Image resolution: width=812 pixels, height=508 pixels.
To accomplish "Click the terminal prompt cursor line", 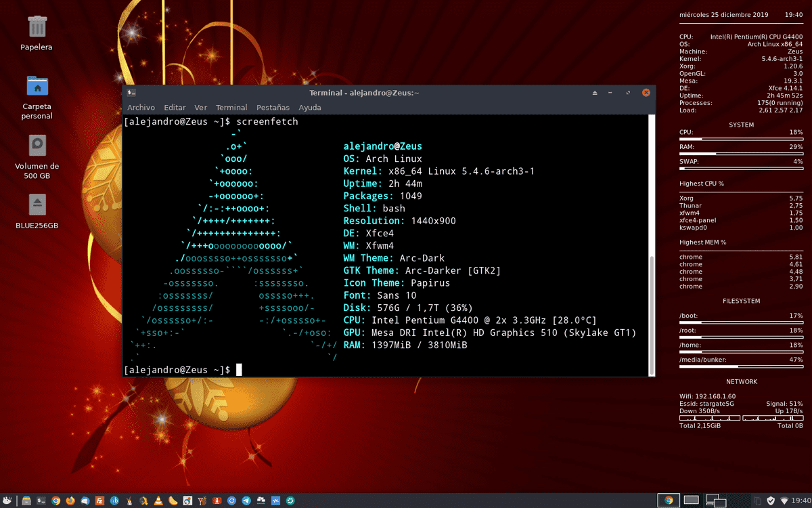I will [183, 370].
